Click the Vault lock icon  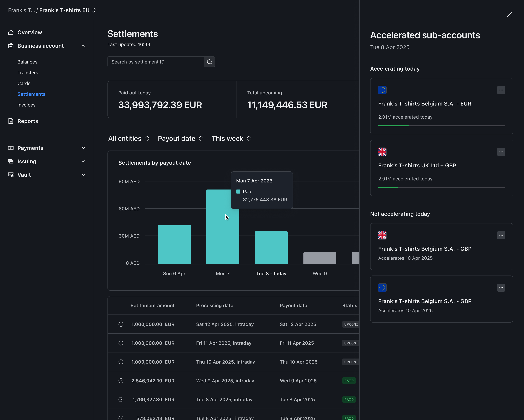point(11,175)
